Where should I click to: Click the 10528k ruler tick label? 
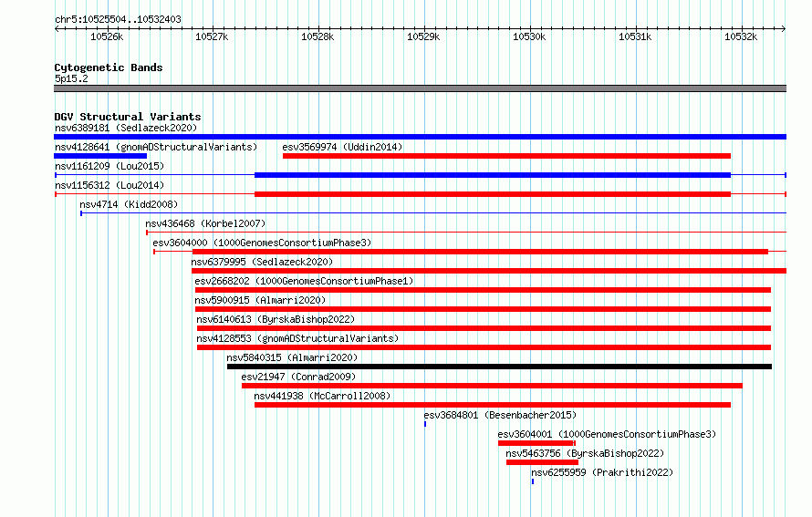click(x=318, y=36)
